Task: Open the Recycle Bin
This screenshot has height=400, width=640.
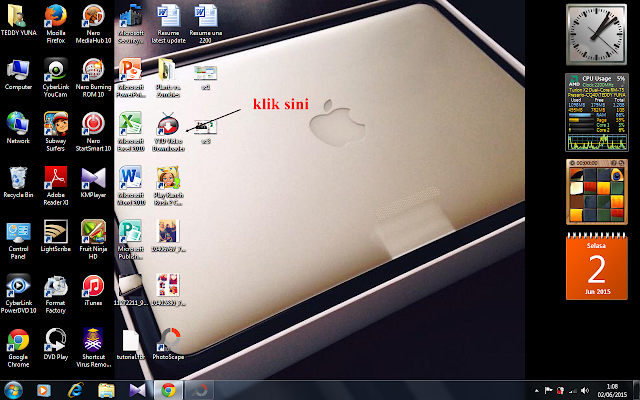Action: (18, 182)
